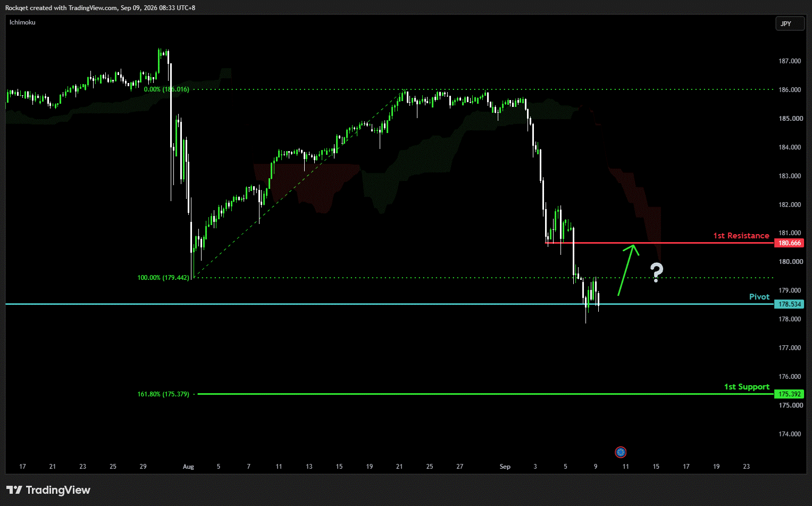Click the 161.80% (175.379) Fibonacci label
This screenshot has height=506, width=812.
[x=163, y=394]
